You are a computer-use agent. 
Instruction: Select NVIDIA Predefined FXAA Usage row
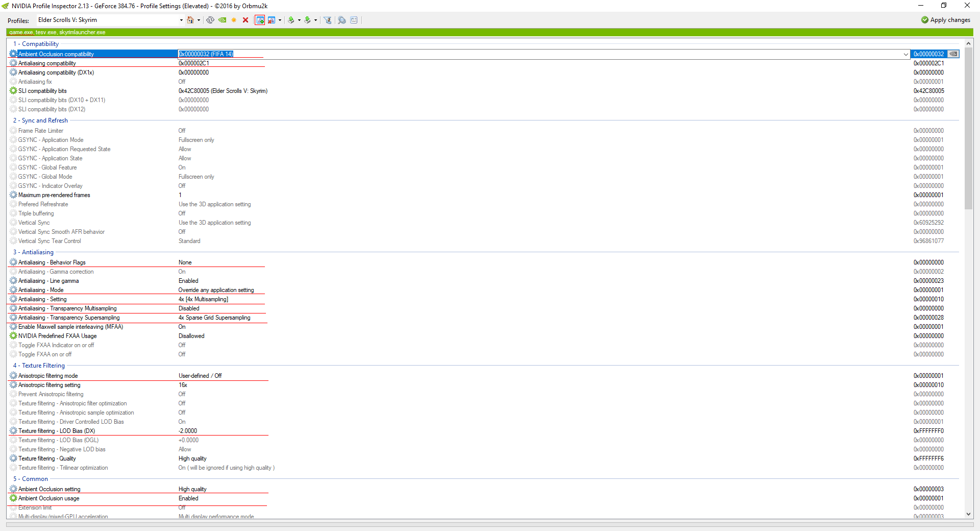[484, 336]
